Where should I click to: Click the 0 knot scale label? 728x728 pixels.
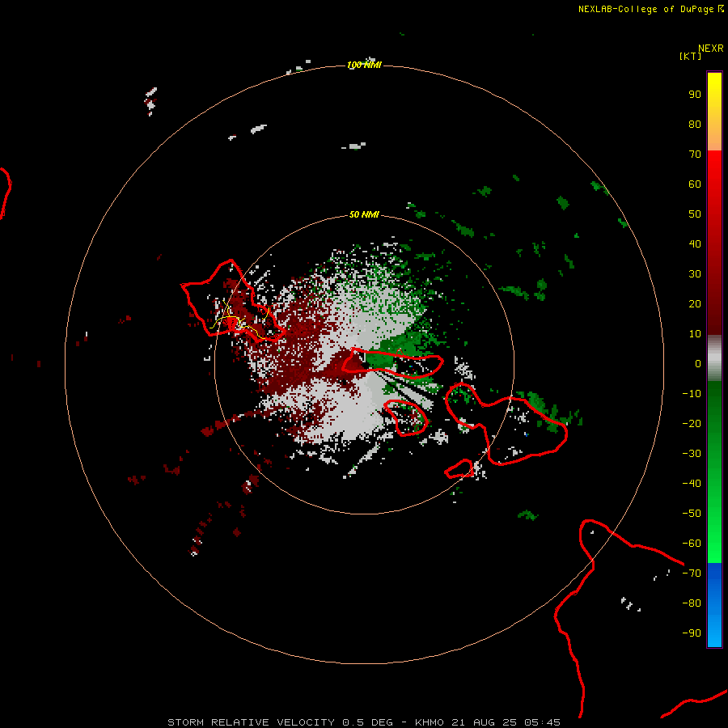[698, 363]
